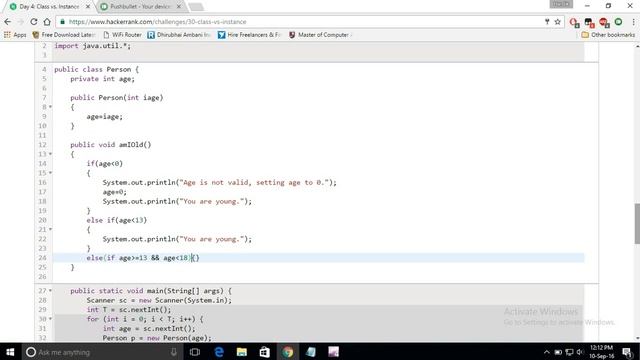Click the 'age=0;' statement on line 17
Viewport: 640px width, 360px height.
point(115,192)
